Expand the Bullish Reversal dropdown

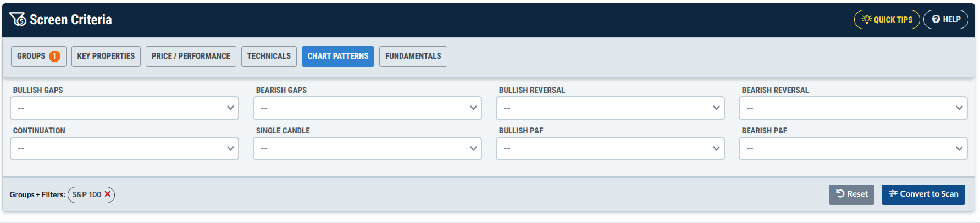pyautogui.click(x=610, y=108)
